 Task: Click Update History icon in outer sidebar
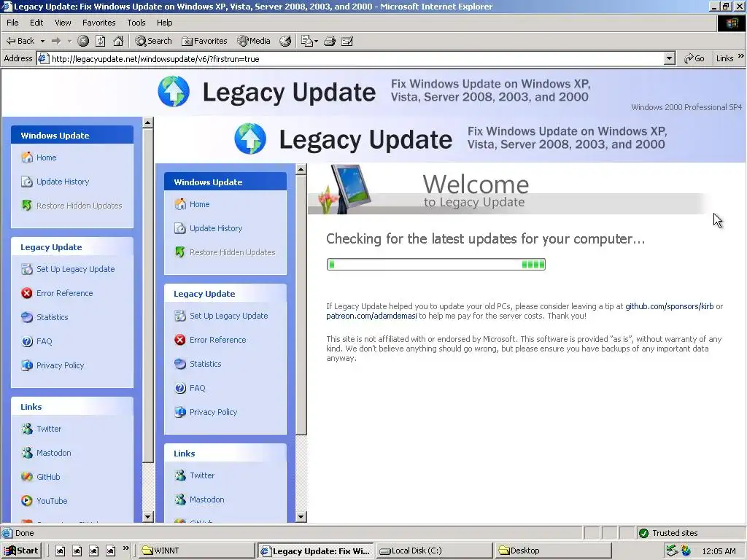[x=27, y=182]
